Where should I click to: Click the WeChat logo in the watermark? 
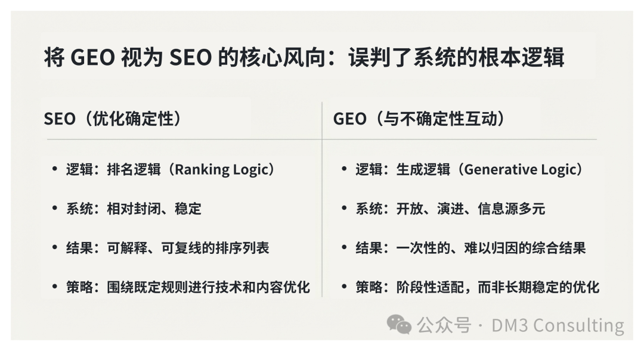[x=399, y=324]
